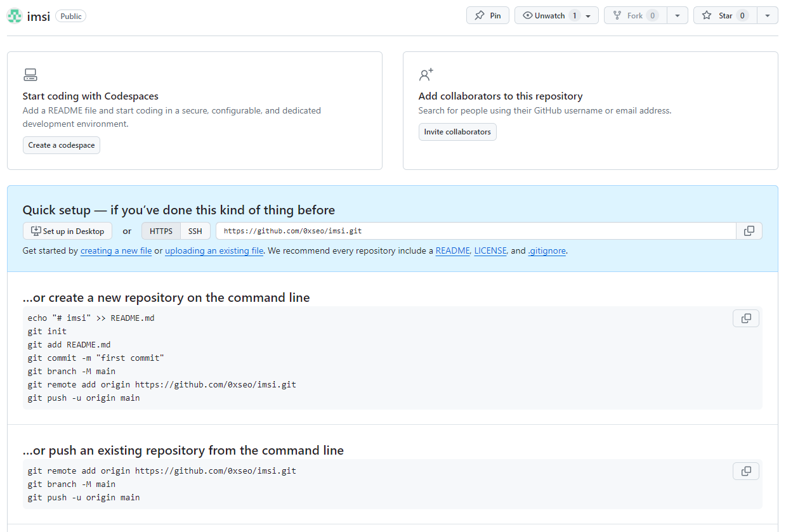Follow the README recommendation link
This screenshot has height=532, width=786.
click(x=452, y=250)
